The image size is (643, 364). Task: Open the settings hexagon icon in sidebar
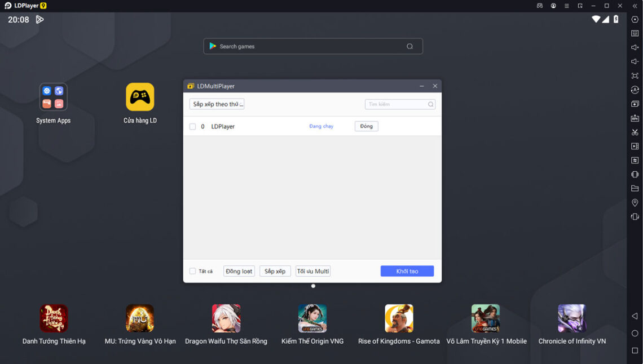click(635, 20)
